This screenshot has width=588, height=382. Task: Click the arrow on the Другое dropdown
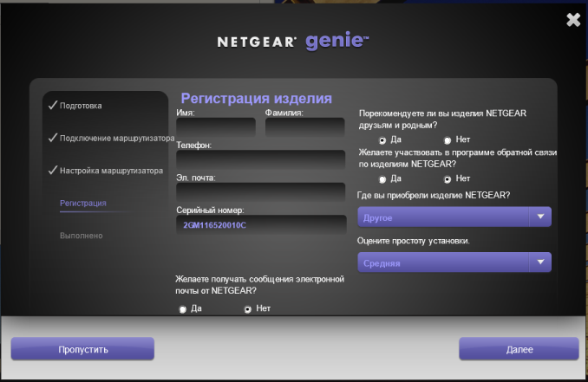click(x=540, y=217)
